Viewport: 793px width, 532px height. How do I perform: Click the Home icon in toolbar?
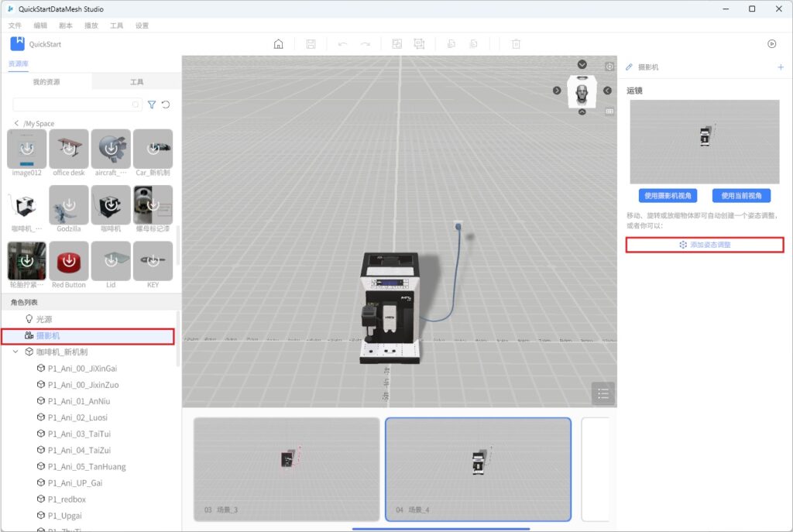(278, 44)
